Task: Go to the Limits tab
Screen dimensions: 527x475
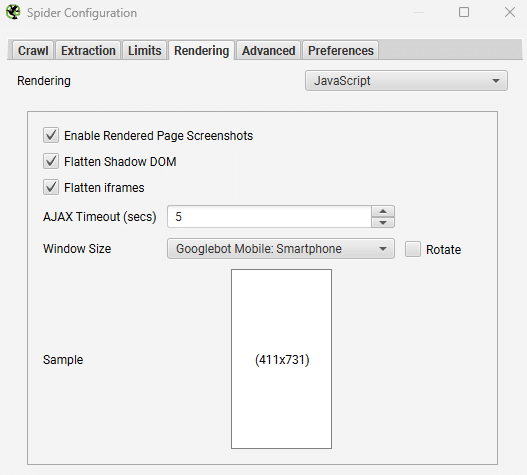Action: click(145, 50)
